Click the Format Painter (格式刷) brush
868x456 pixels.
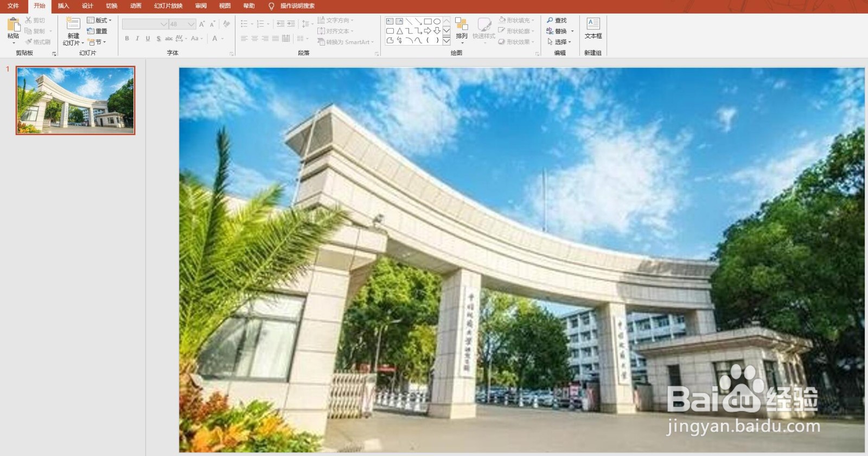[x=28, y=42]
